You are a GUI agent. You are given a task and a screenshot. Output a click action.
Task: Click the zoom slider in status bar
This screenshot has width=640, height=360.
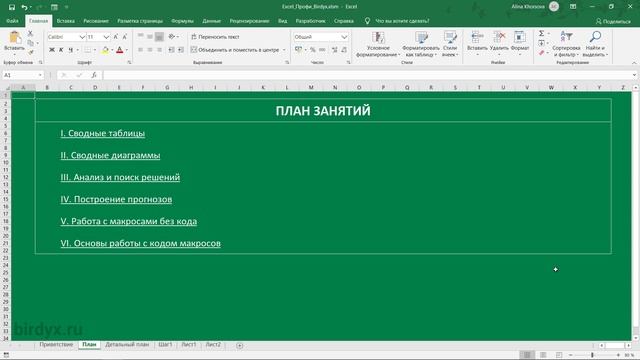point(593,355)
